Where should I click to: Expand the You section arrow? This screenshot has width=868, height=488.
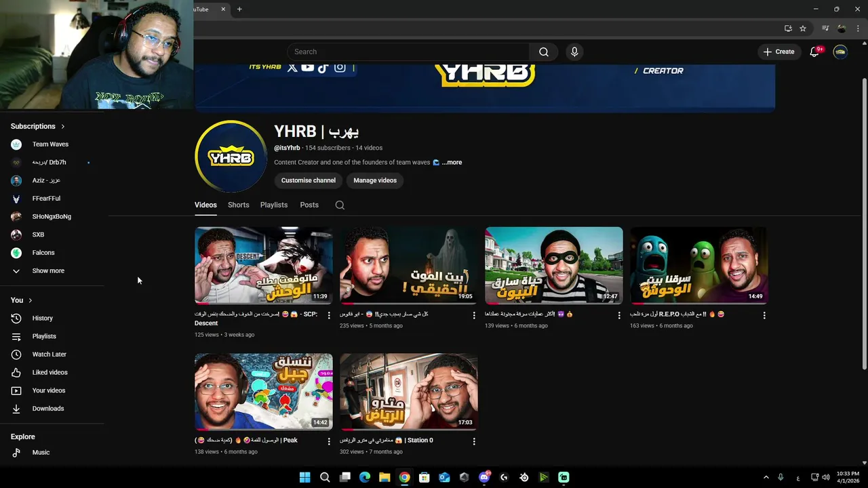coord(31,300)
